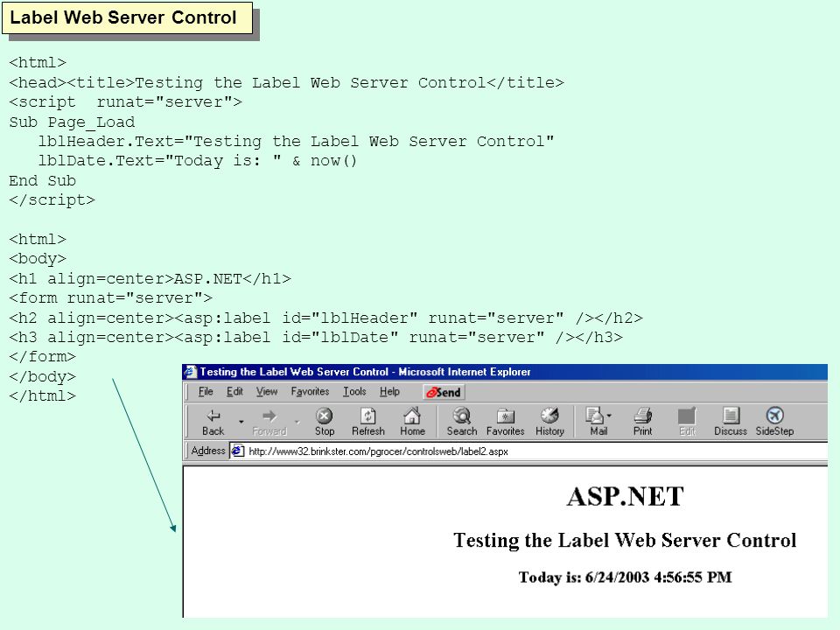The image size is (840, 630).
Task: Open the Back history dropdown arrow
Action: tap(241, 422)
